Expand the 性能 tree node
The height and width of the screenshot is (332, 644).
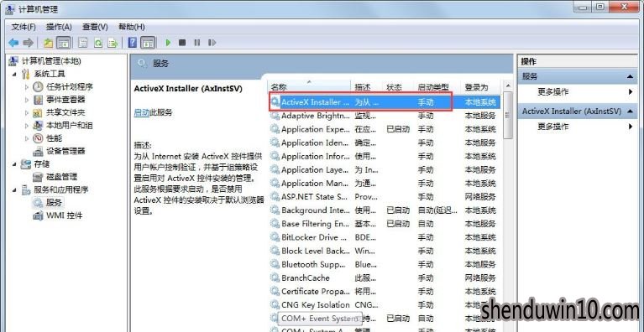tap(27, 138)
